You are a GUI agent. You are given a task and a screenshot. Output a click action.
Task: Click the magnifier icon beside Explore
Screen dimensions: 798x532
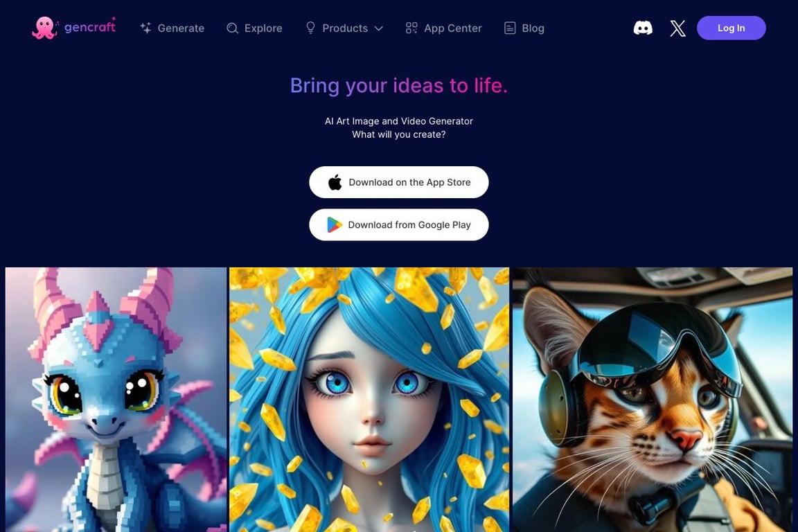click(232, 28)
